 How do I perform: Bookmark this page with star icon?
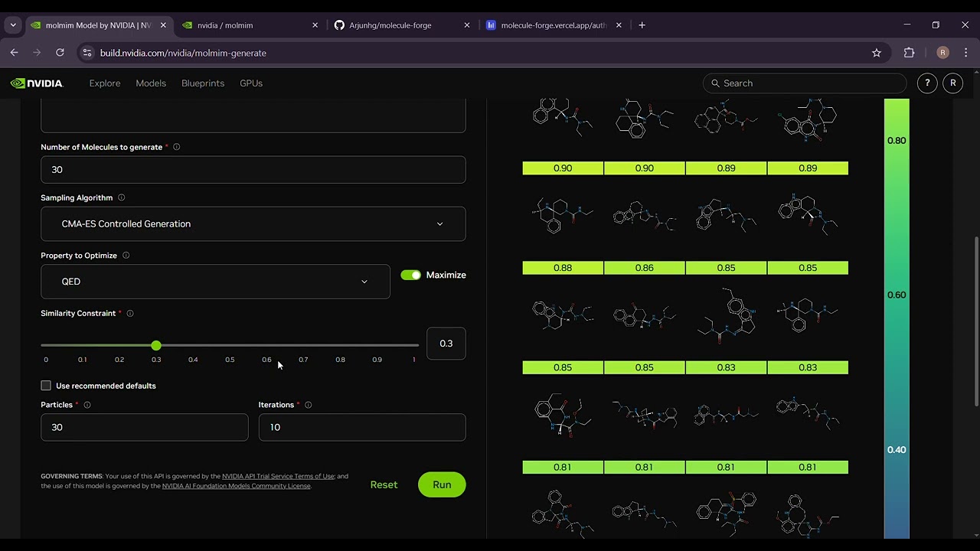tap(877, 53)
